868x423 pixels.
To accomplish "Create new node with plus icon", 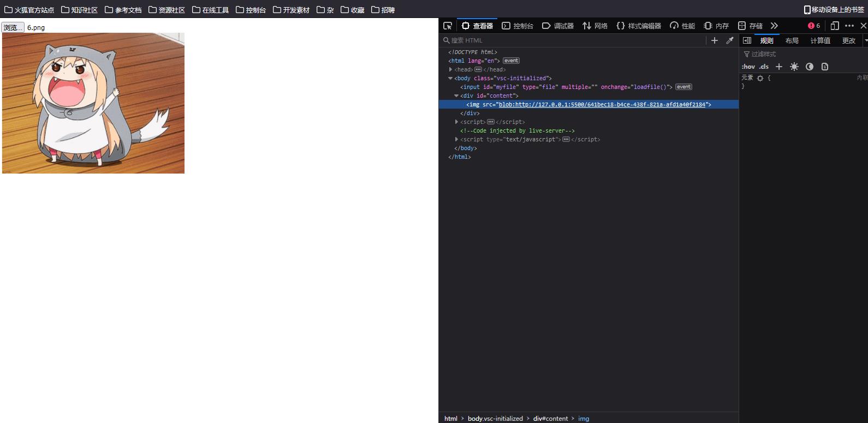I will (x=715, y=40).
